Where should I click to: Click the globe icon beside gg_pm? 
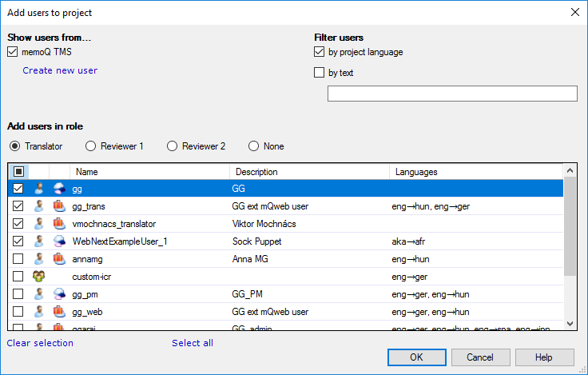[x=59, y=293]
